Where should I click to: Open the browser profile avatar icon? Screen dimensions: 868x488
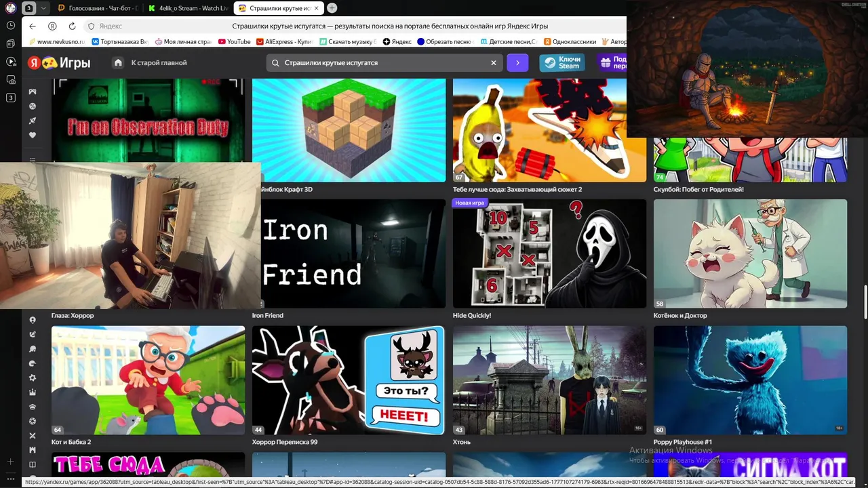coord(10,8)
